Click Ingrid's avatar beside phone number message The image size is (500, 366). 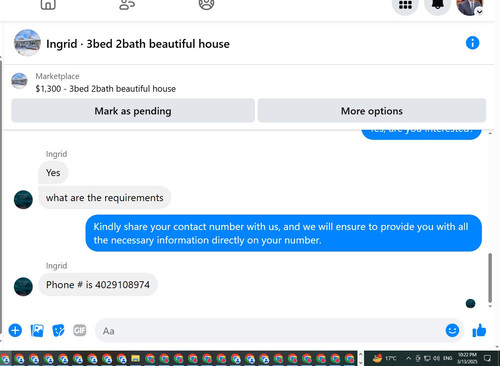(x=23, y=287)
